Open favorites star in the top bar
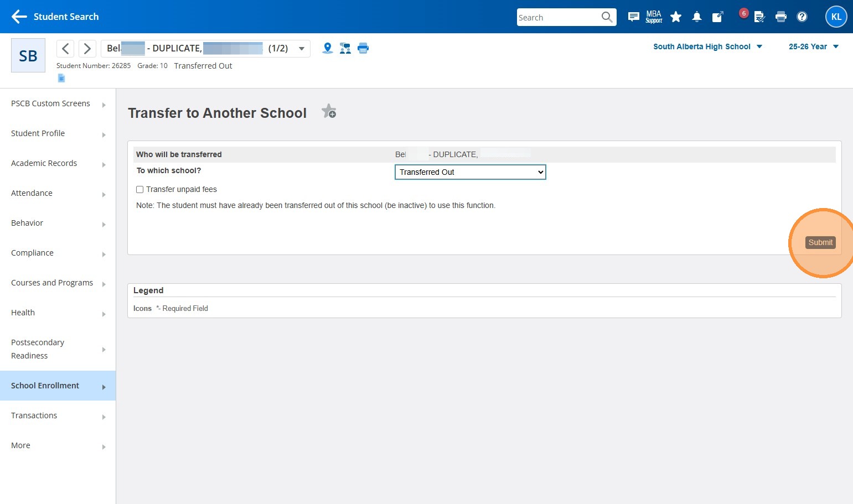Image resolution: width=853 pixels, height=504 pixels. [x=676, y=17]
